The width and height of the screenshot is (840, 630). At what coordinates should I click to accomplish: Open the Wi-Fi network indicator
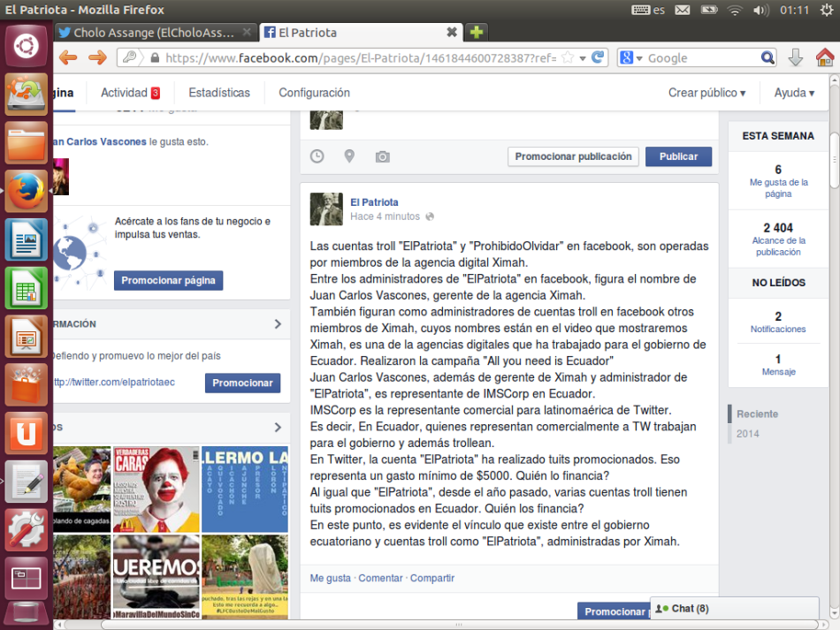(x=735, y=10)
